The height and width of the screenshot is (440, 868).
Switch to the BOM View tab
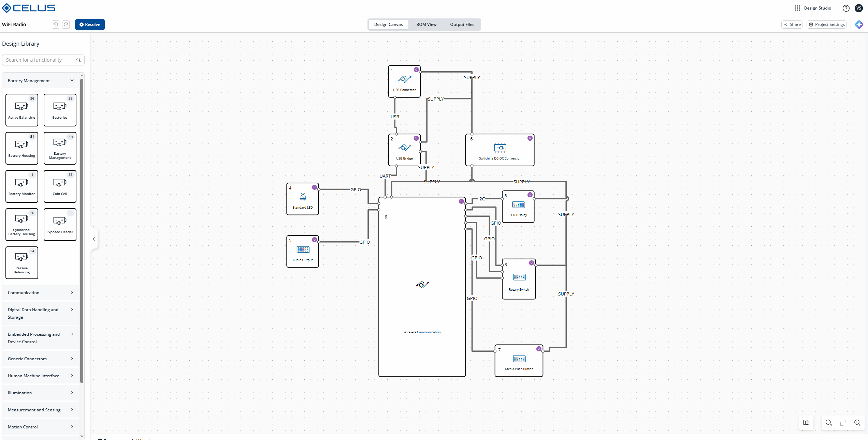tap(426, 25)
